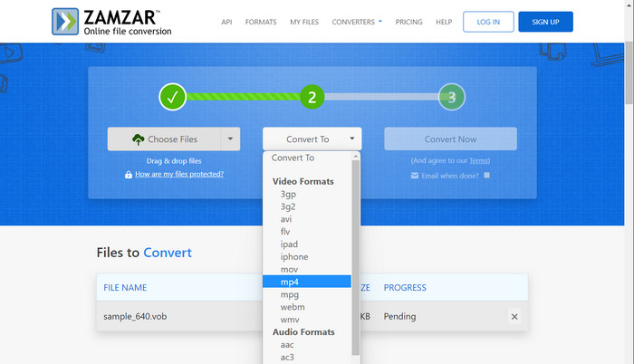Select the highlighted mp4 option

coord(307,282)
